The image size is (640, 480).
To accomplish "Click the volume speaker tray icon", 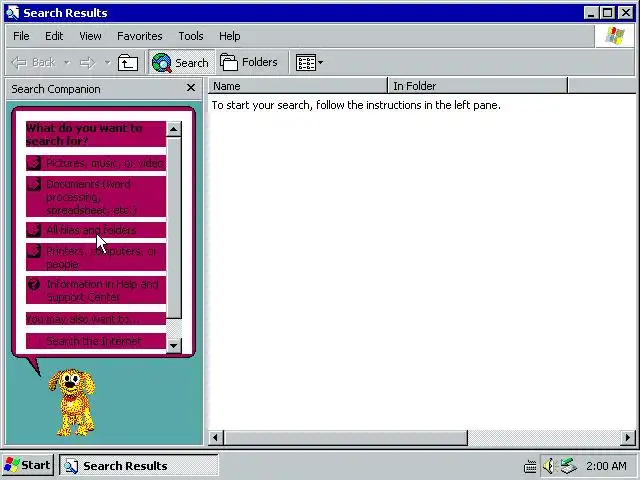I will coord(550,466).
